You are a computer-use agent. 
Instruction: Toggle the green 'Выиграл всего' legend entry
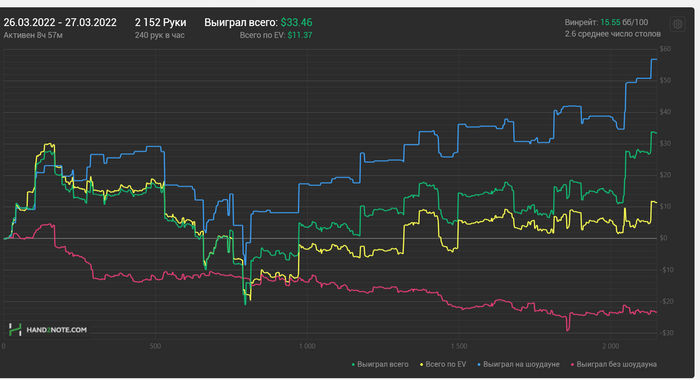(x=380, y=364)
